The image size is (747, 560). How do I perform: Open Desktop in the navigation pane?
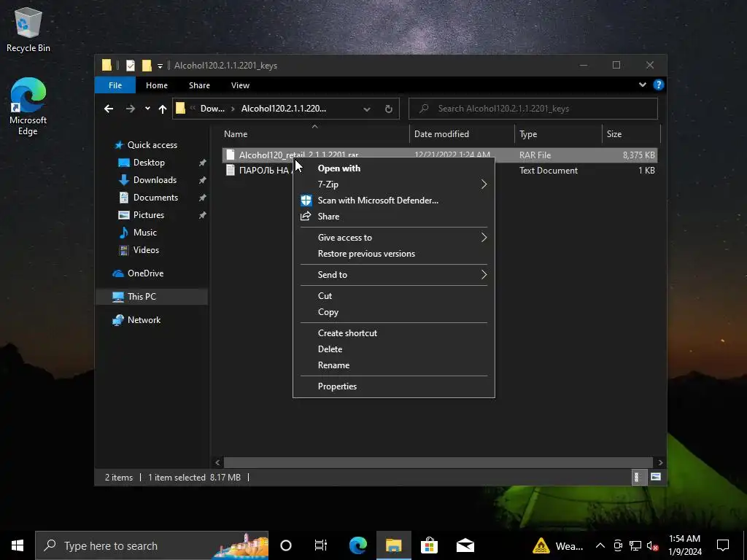(x=149, y=163)
